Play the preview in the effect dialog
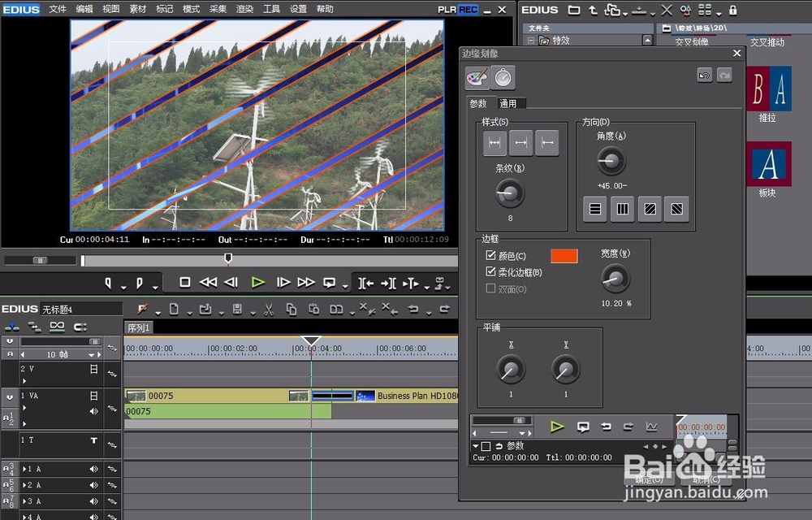 (x=557, y=427)
